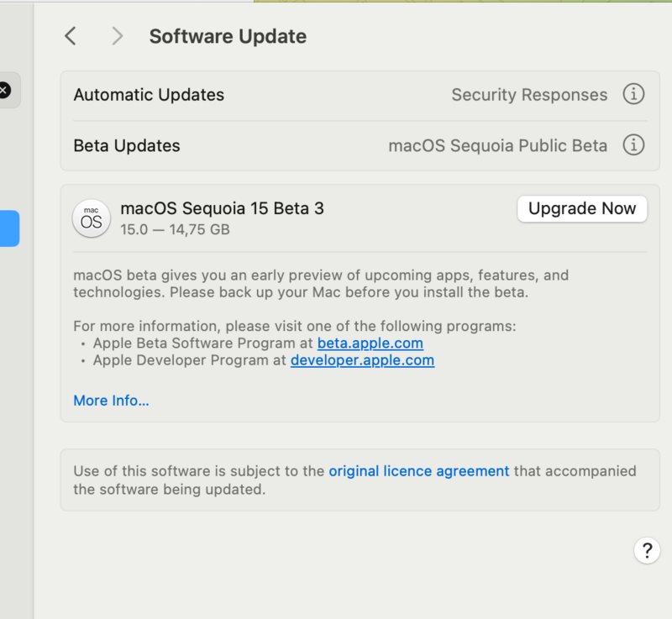Click macOS Sequoia Public Beta value
672x619 pixels.
pyautogui.click(x=497, y=145)
